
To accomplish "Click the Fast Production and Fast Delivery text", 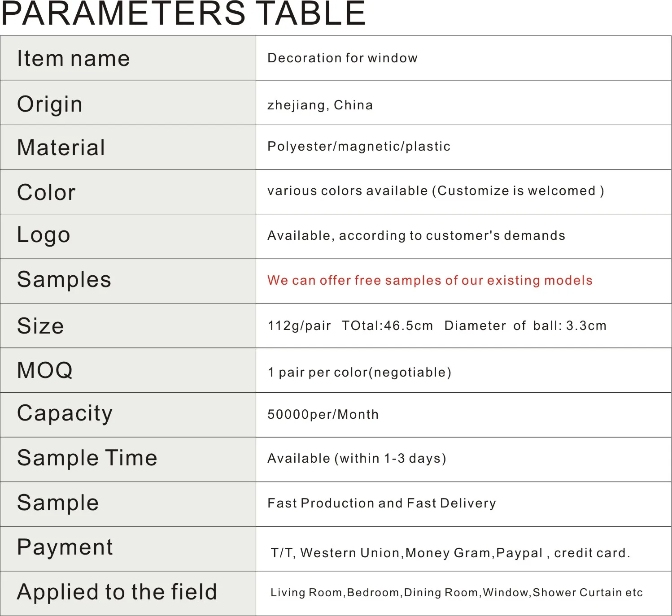I will (382, 503).
